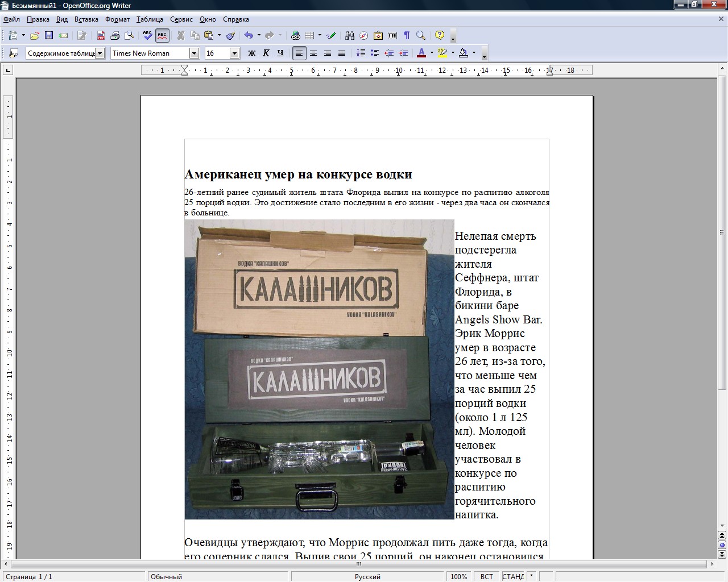Viewport: 728px width, 582px height.
Task: Click the Edit File icon
Action: click(x=81, y=35)
